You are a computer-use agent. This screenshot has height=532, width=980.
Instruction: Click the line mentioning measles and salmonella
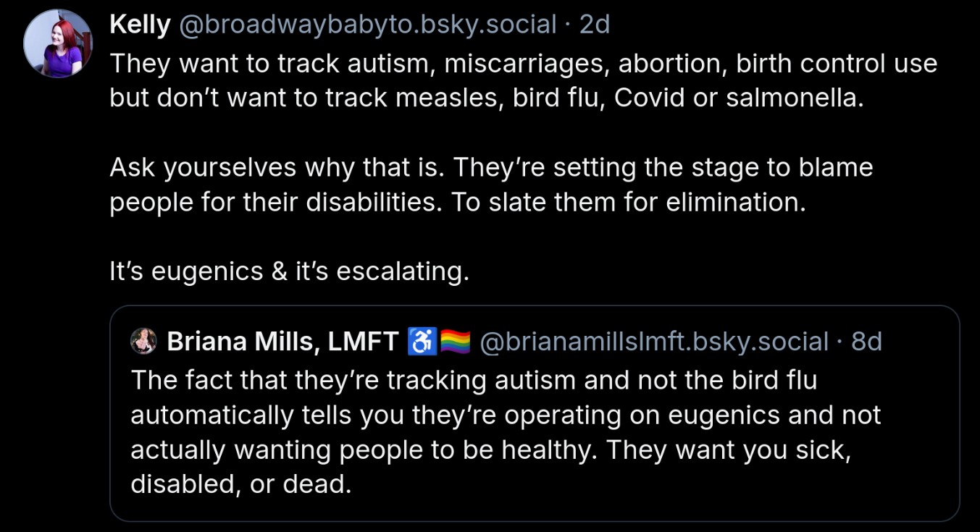click(x=487, y=98)
